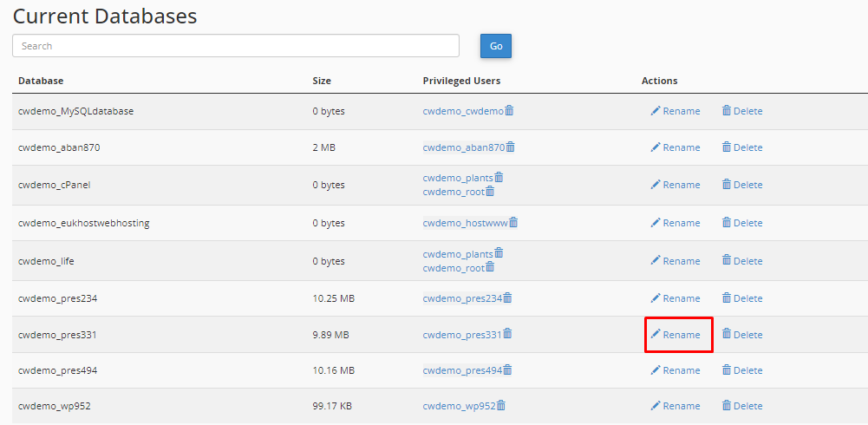Rename the cwdemo_life database

click(675, 261)
